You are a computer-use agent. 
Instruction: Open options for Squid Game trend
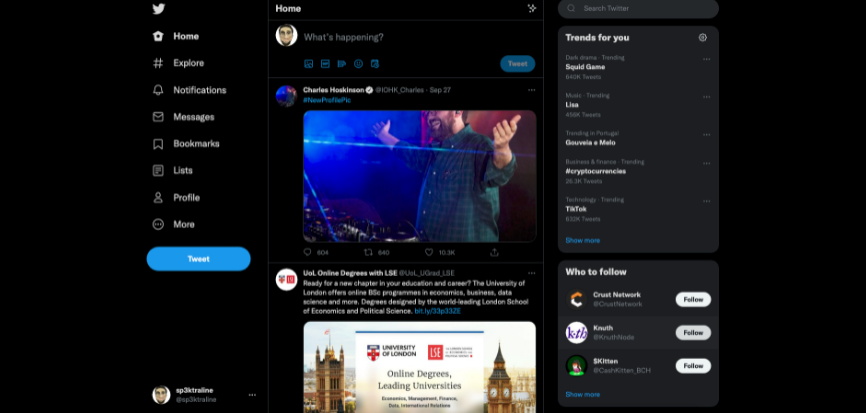pyautogui.click(x=706, y=59)
